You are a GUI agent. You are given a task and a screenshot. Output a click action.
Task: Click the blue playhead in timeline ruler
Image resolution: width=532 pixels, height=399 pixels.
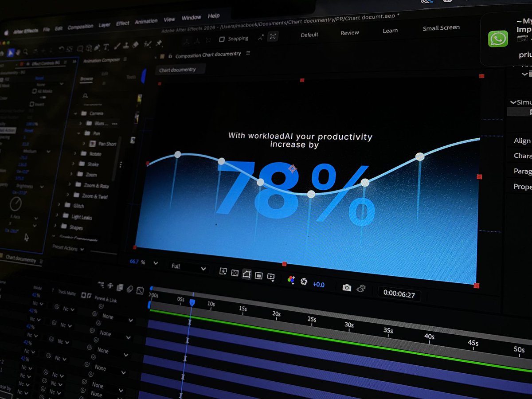pos(192,302)
